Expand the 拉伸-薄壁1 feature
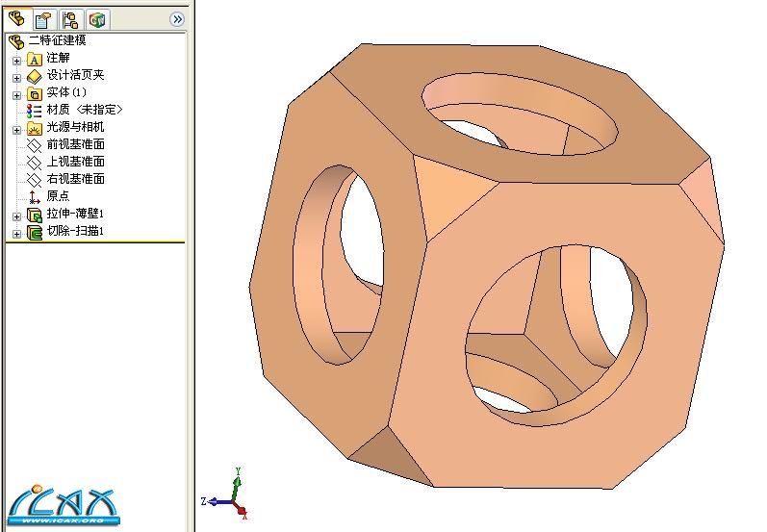 coord(16,216)
